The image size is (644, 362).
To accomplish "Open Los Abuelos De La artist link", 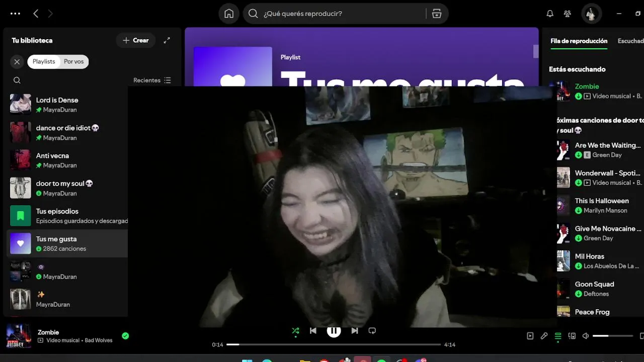I will click(x=612, y=266).
